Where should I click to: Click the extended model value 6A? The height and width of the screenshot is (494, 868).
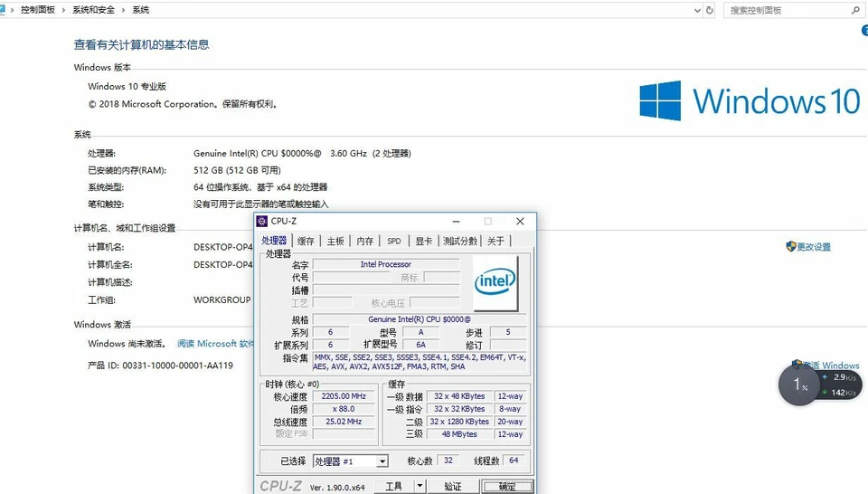pos(420,345)
